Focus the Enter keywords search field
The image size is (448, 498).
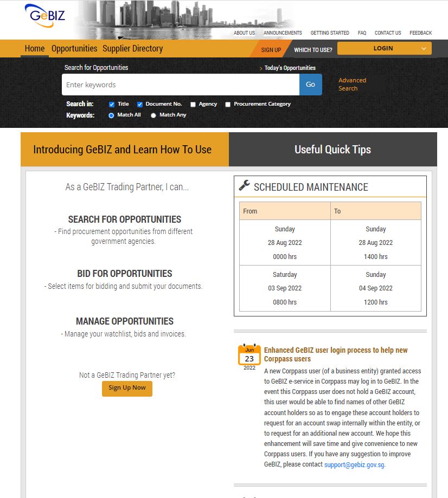click(x=181, y=85)
